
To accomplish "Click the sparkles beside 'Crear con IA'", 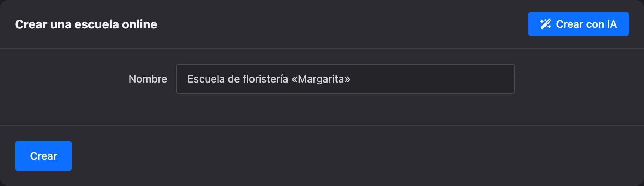I will [546, 24].
